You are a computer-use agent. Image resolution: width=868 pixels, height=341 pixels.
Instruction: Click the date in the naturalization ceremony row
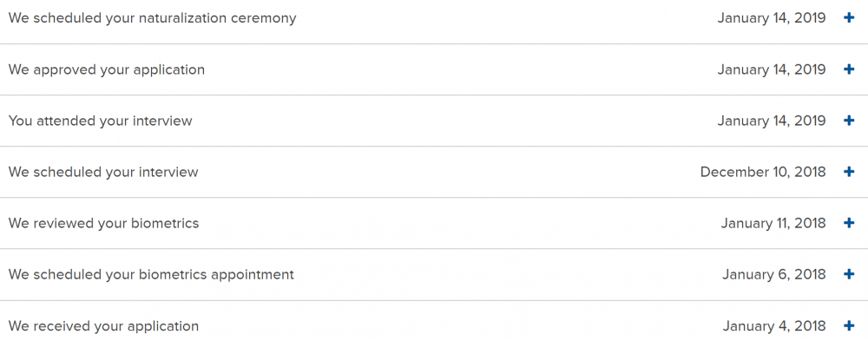point(772,18)
